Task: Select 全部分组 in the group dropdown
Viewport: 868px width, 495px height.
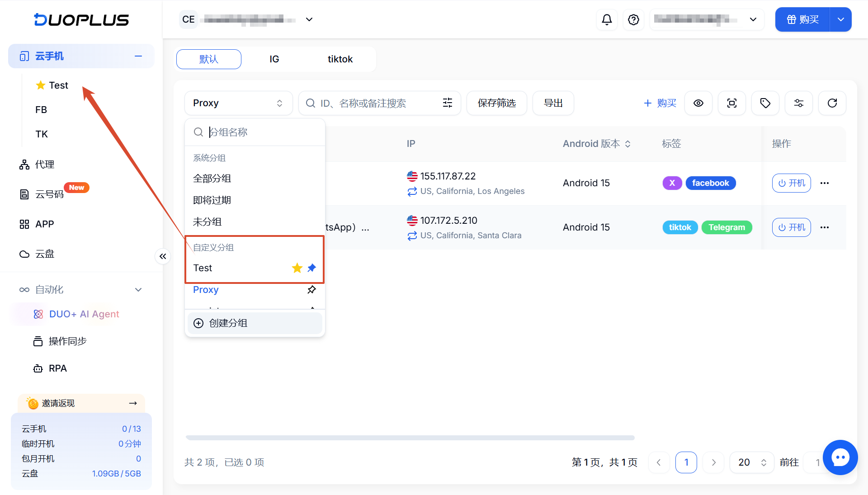Action: coord(255,179)
